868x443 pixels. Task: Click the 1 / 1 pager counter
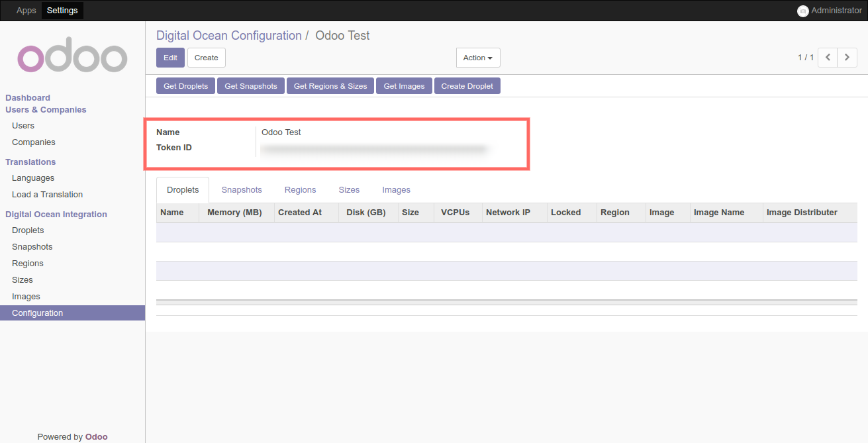(x=806, y=58)
